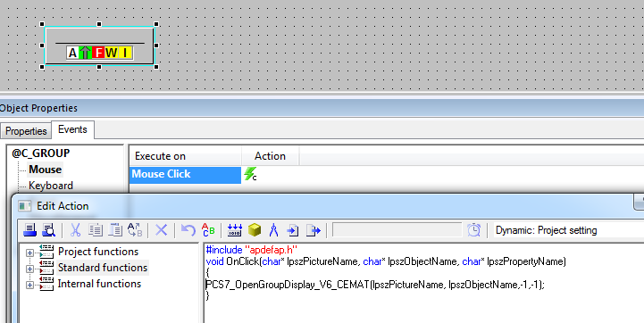
Task: Select the Project functions label
Action: click(98, 252)
